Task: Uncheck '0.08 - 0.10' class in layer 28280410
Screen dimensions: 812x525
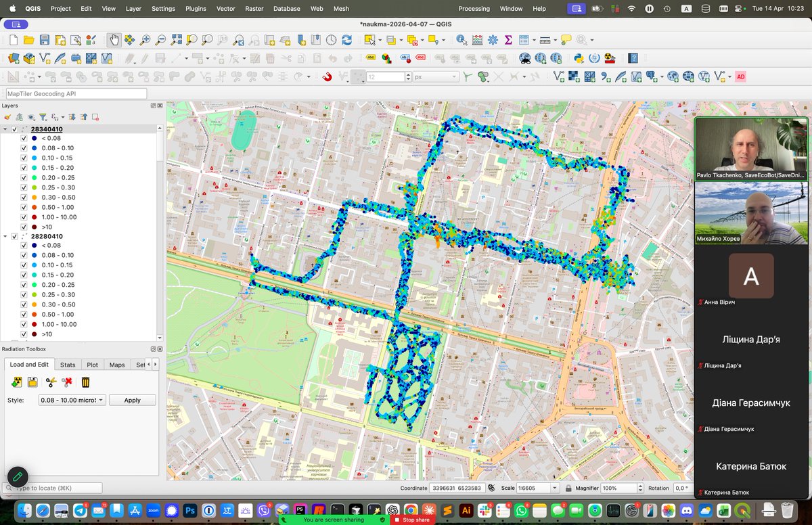Action: pos(24,256)
